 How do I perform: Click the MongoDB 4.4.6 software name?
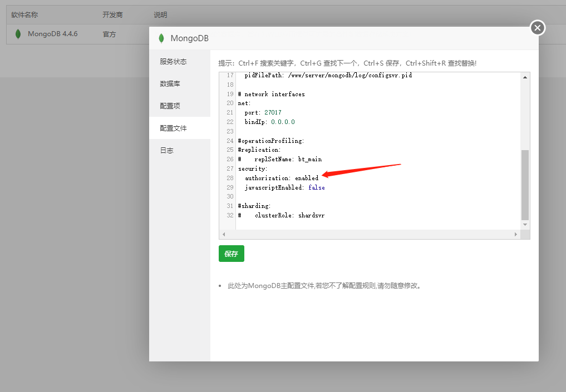click(53, 34)
